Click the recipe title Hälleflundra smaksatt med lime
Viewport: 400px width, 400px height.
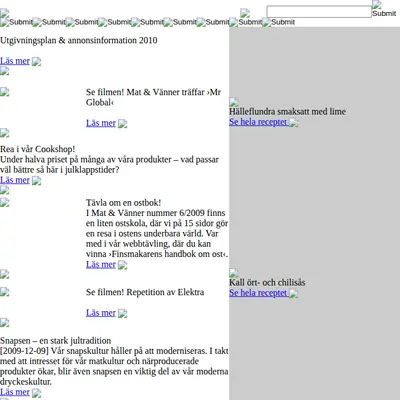[x=287, y=112]
